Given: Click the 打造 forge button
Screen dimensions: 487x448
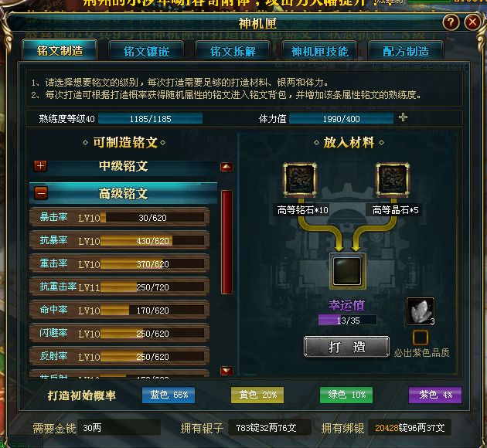Looking at the screenshot, I should click(x=346, y=347).
